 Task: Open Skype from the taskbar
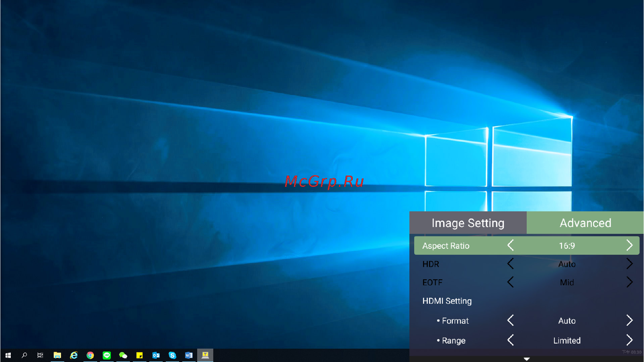(172, 355)
